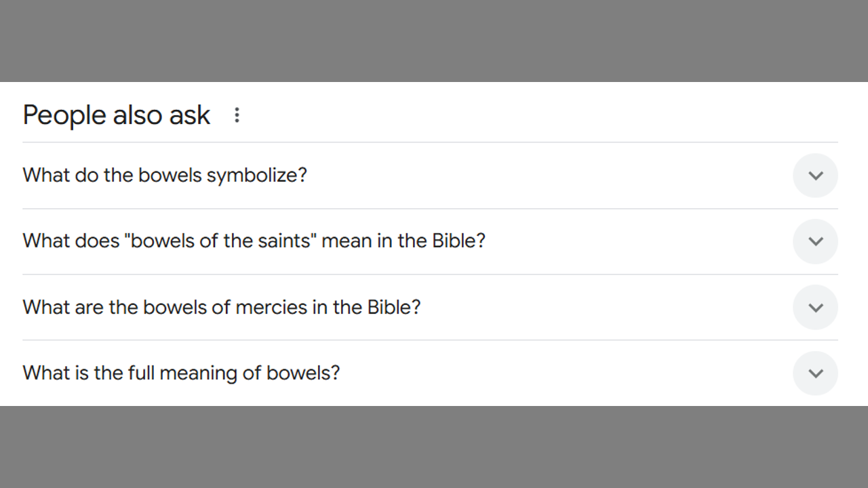Click the "bowels of mercies in the Bible" text
Image resolution: width=868 pixels, height=488 pixels.
point(222,308)
